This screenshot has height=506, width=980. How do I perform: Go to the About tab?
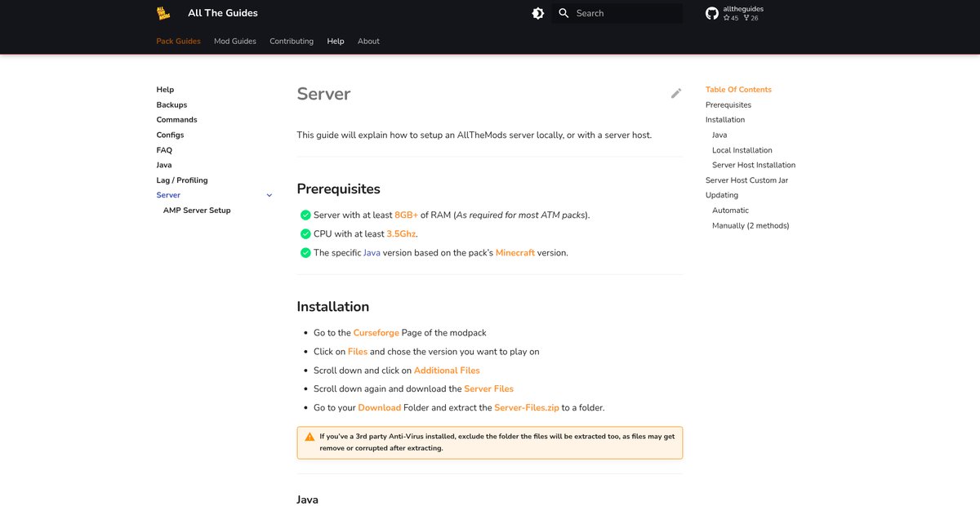tap(368, 41)
